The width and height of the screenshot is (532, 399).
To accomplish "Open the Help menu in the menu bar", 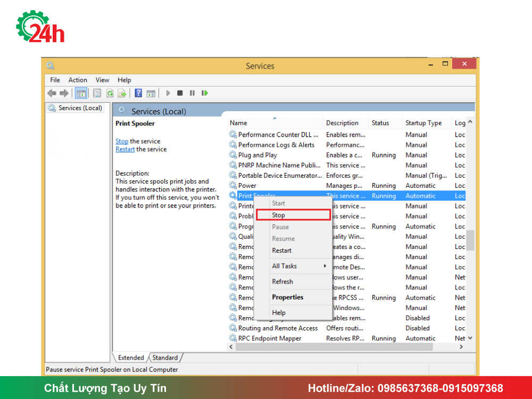I will pyautogui.click(x=124, y=80).
